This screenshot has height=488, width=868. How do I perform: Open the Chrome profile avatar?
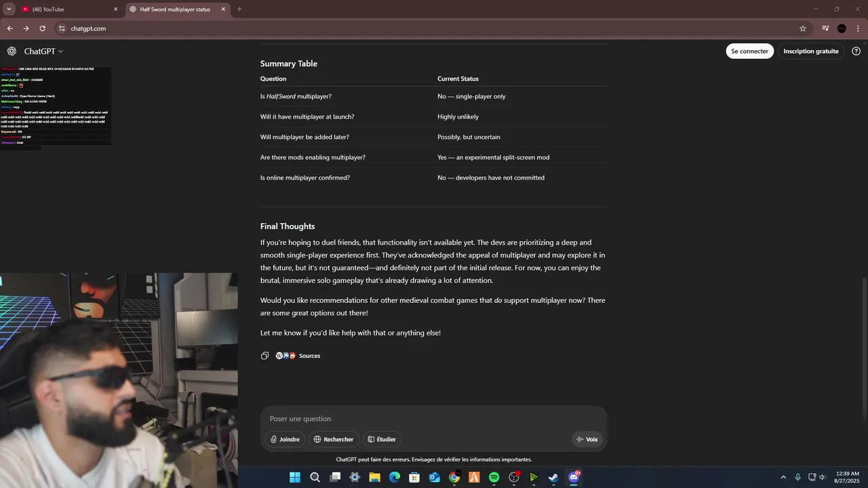(842, 28)
